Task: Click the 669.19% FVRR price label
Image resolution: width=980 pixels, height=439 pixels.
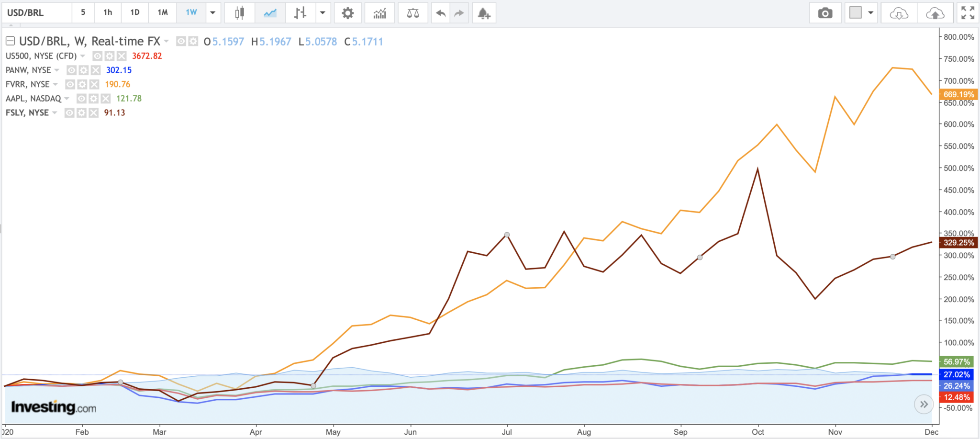Action: [958, 94]
